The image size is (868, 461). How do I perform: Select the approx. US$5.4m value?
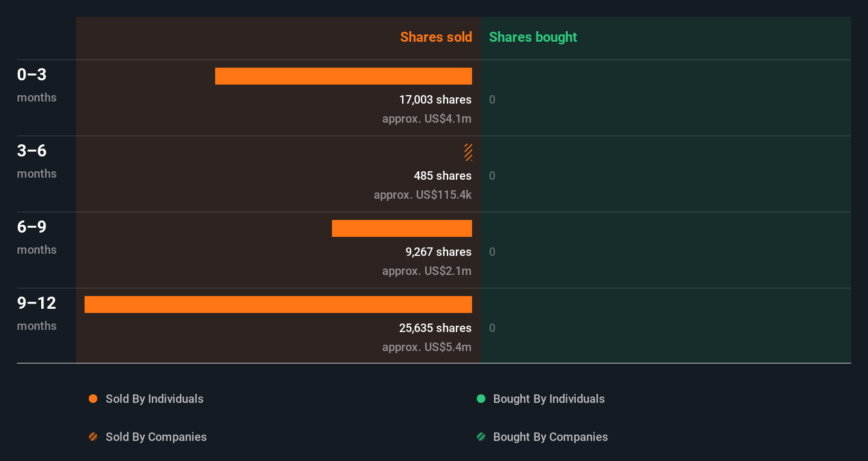click(427, 347)
